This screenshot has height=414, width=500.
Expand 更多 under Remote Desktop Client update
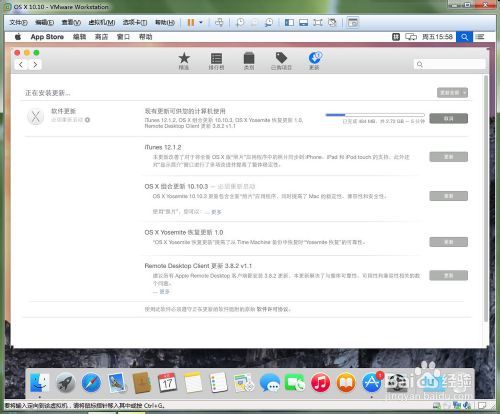[x=165, y=292]
